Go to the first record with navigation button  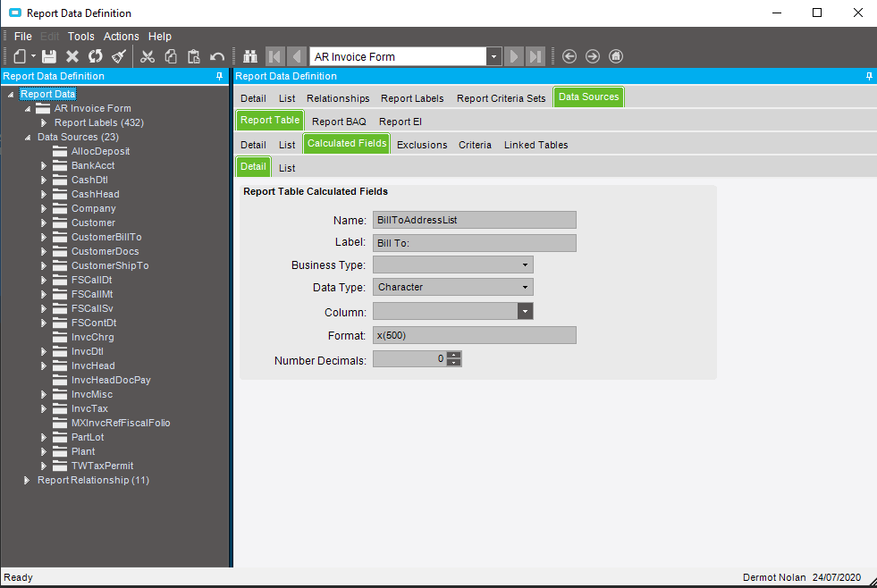(x=274, y=55)
